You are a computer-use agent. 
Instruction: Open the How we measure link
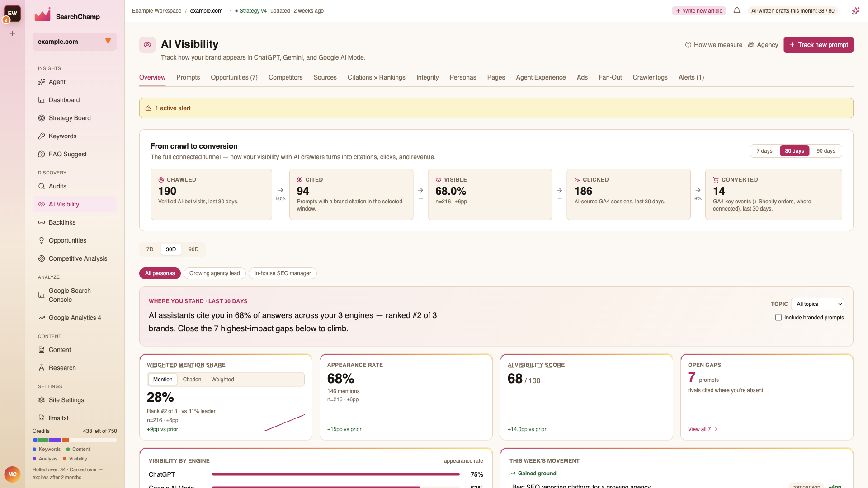(x=714, y=45)
